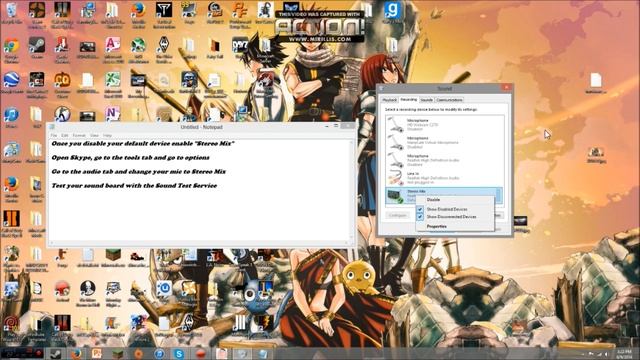The width and height of the screenshot is (640, 360).
Task: Select the ManyCam Virtual Microphone device
Action: 444,142
